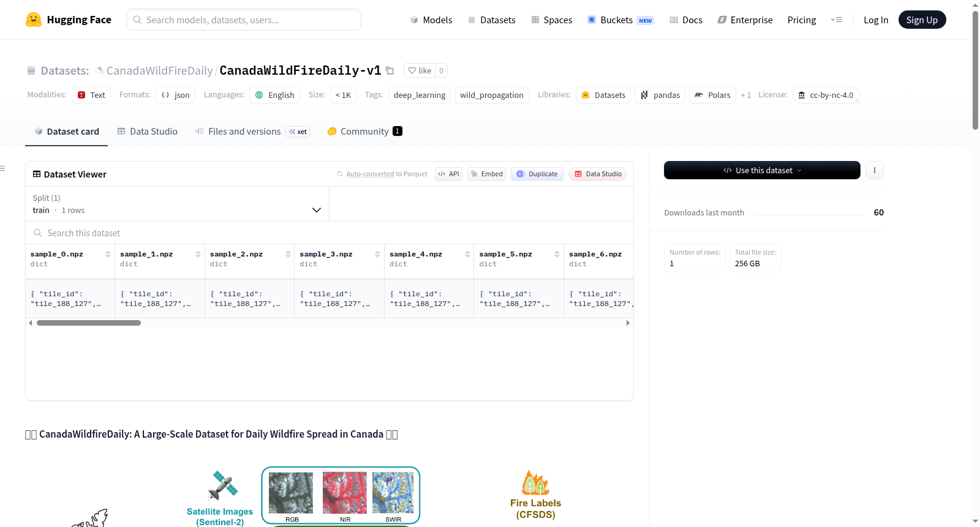Open the left sidebar table of contents icon
Image resolution: width=980 pixels, height=527 pixels.
click(x=2, y=168)
